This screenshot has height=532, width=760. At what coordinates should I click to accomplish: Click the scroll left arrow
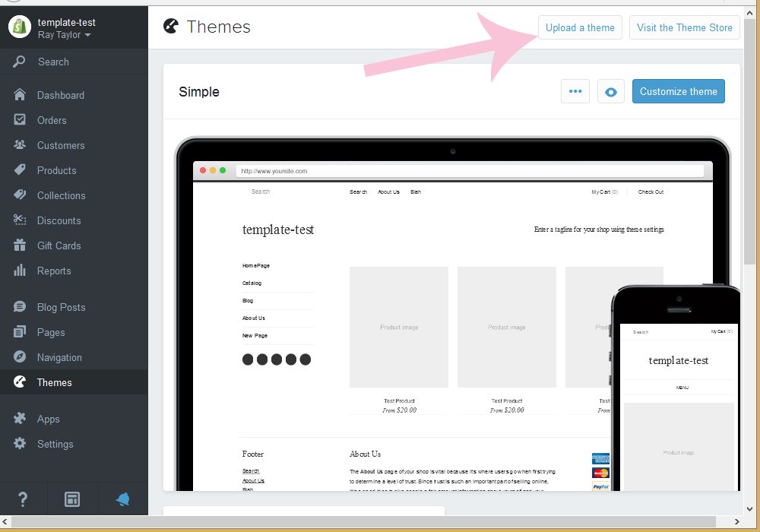click(x=5, y=522)
